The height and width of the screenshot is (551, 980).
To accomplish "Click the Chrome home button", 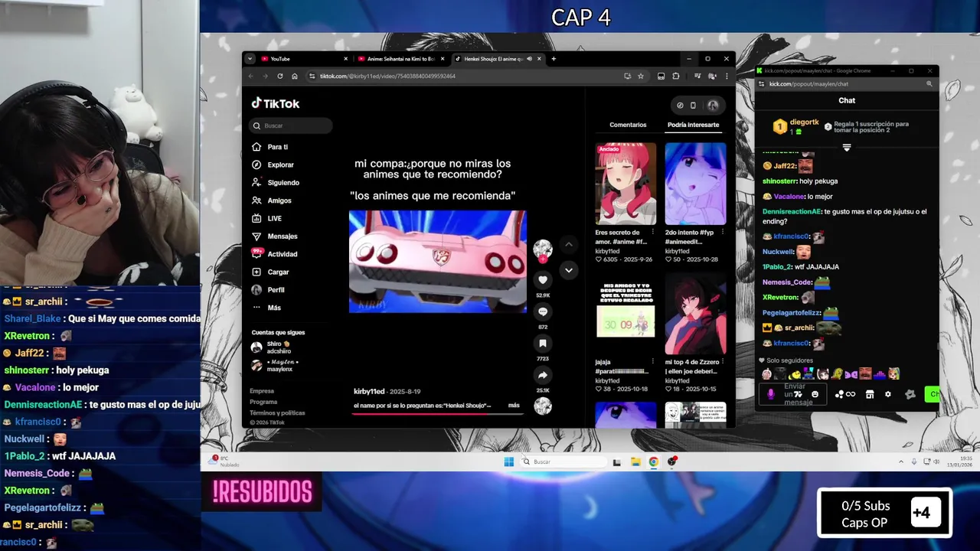I will click(x=295, y=76).
